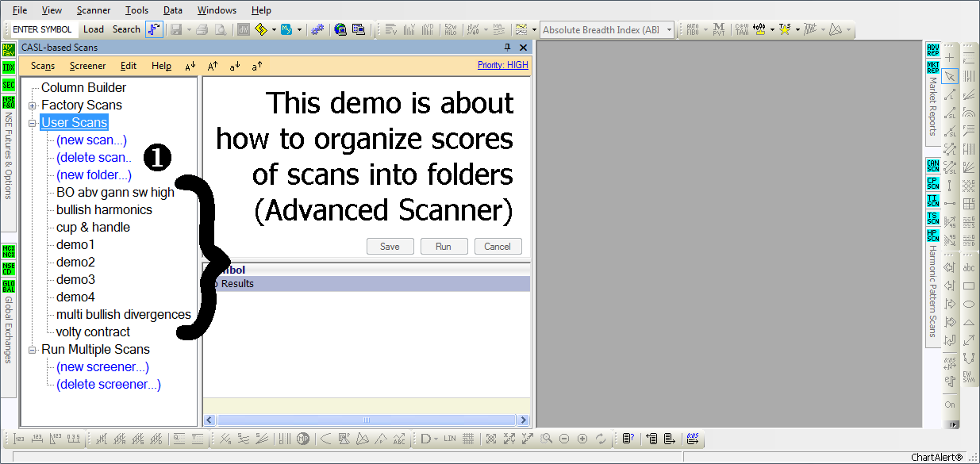
Task: Click the Cancel button
Action: [x=498, y=247]
